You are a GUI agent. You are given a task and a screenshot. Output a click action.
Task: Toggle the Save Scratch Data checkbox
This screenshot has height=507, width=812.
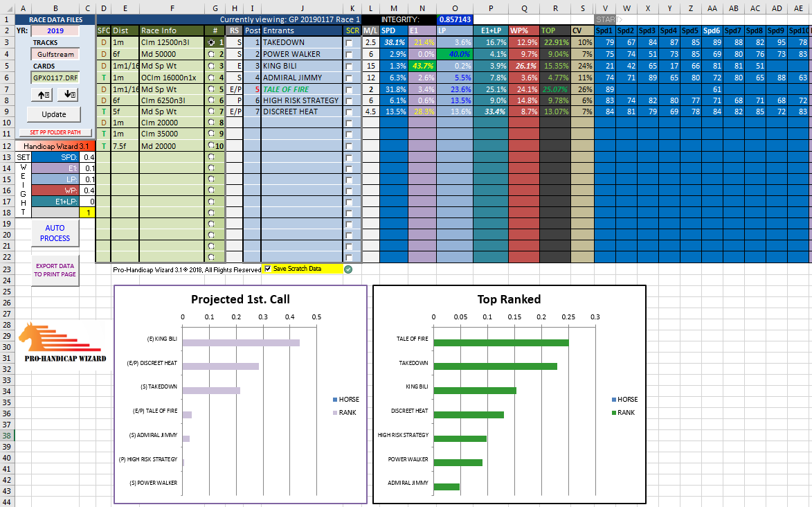click(x=268, y=269)
